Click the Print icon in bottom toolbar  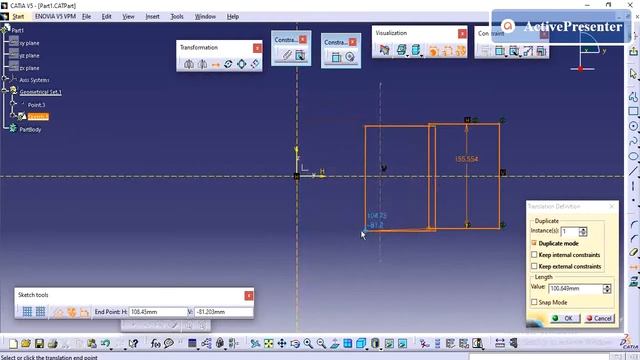tap(52, 344)
